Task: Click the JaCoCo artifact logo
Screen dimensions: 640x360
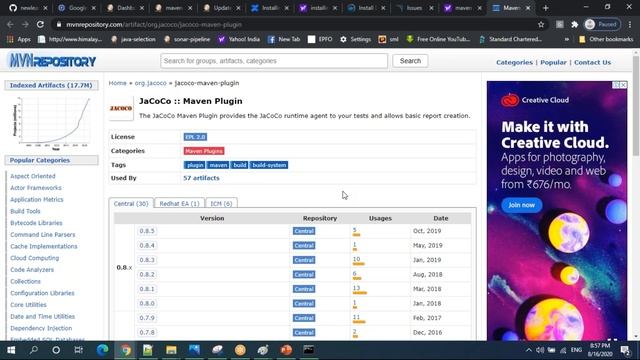Action: point(121,108)
